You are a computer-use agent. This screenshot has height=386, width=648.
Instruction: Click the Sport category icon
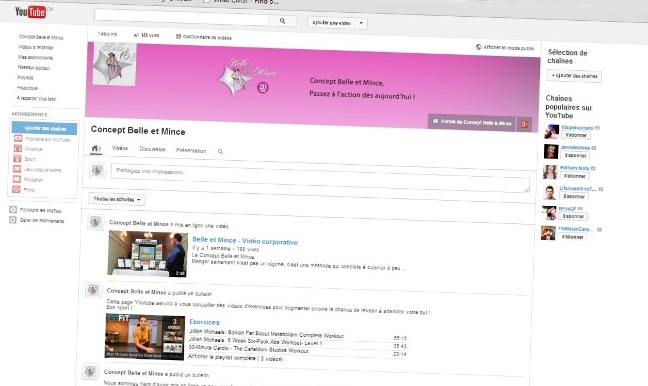click(17, 158)
